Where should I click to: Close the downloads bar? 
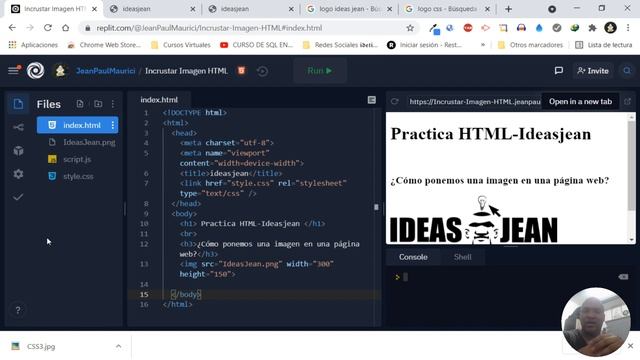point(631,346)
